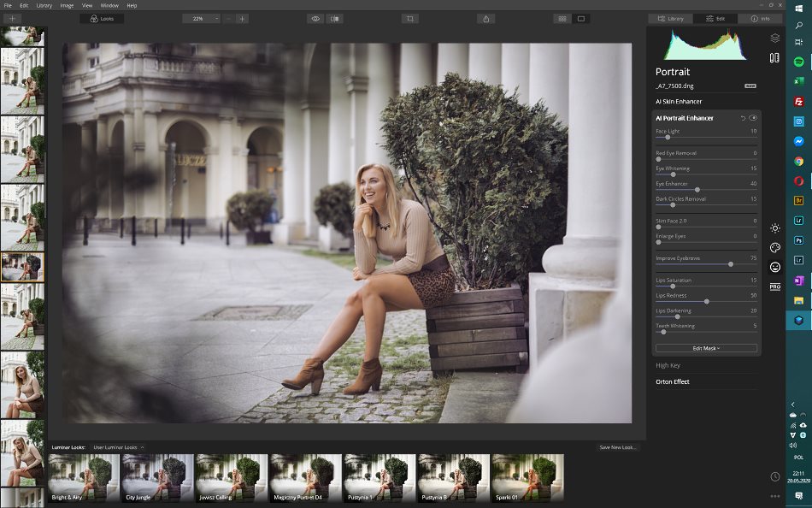Screen dimensions: 812x508
Task: Open the Window menu
Action: 109,5
